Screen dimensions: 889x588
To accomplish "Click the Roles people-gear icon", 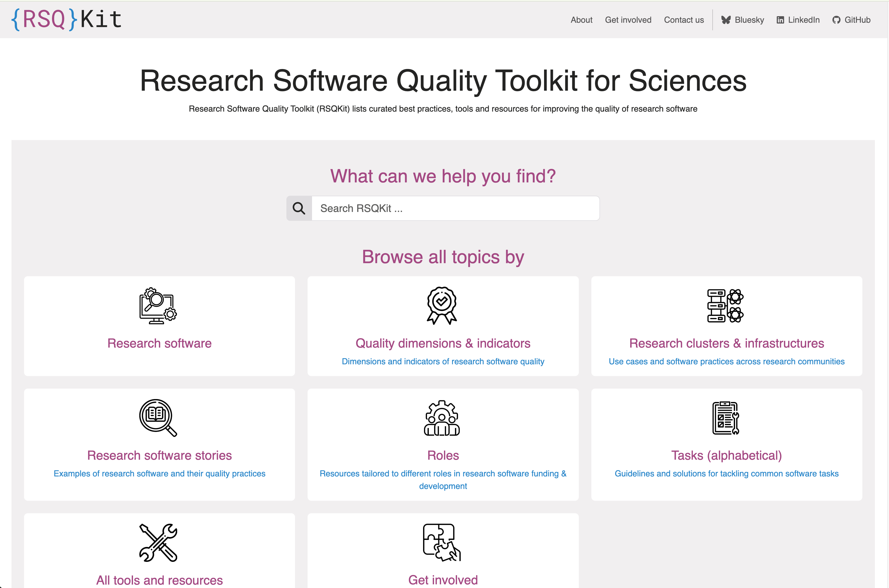I will [442, 418].
